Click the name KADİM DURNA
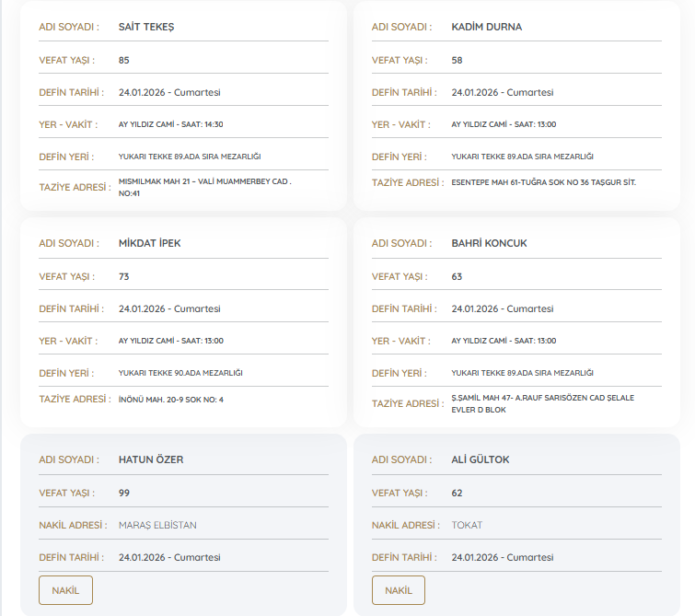This screenshot has width=695, height=616. click(x=486, y=27)
